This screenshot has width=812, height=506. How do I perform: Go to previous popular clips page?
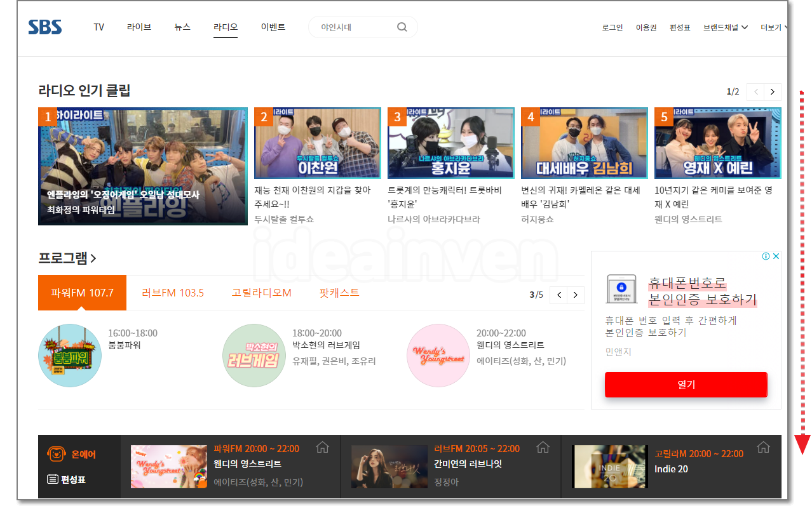pos(755,91)
